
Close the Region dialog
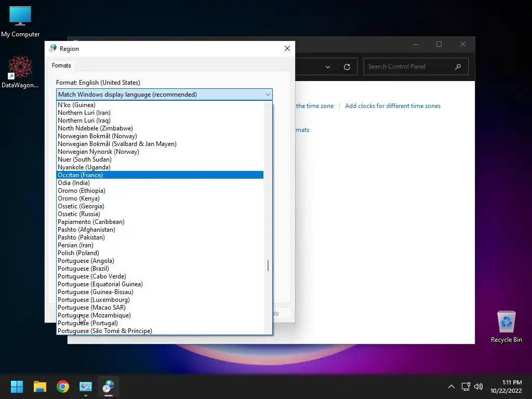click(x=287, y=48)
